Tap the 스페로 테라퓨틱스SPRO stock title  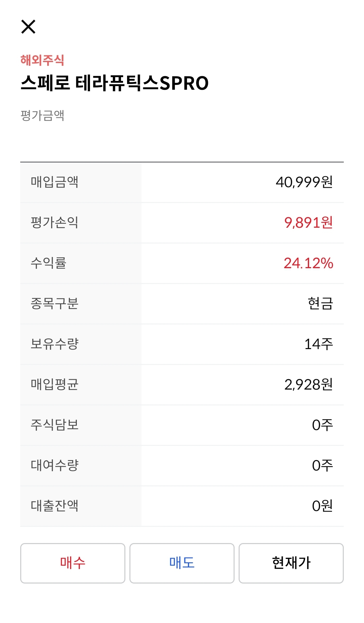point(115,83)
